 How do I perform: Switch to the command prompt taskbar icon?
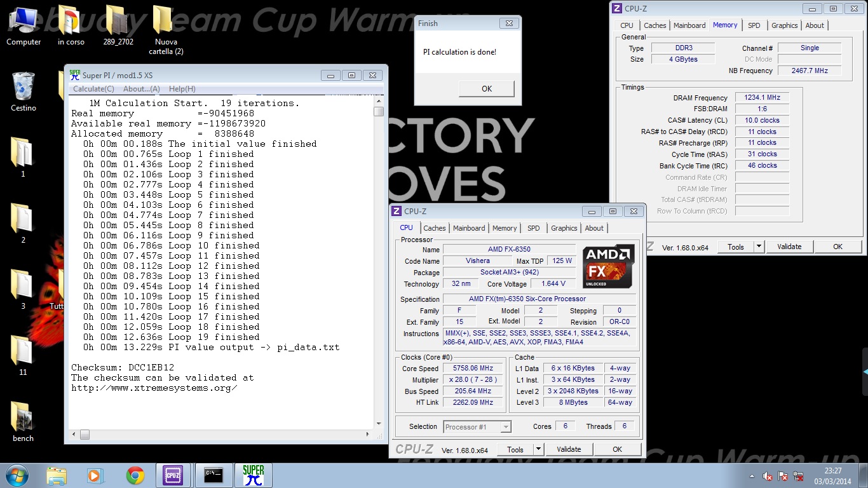pos(213,475)
